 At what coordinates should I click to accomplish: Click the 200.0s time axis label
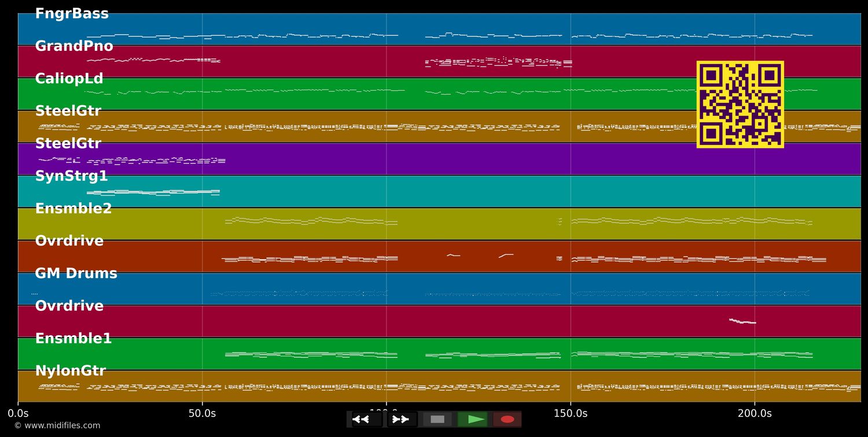click(x=754, y=413)
